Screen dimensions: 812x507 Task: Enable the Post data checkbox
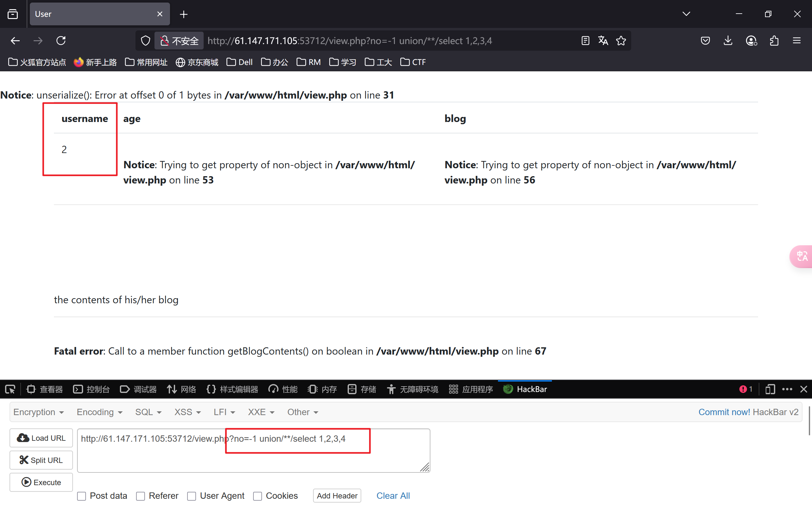[x=82, y=496]
